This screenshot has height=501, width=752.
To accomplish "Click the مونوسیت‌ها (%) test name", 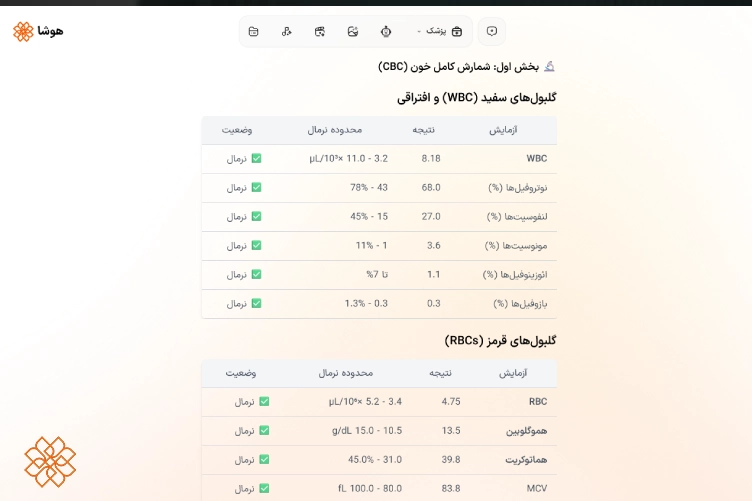I will (516, 245).
